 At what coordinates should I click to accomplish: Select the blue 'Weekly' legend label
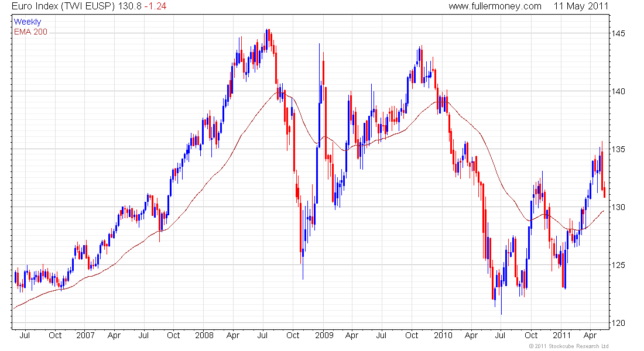pyautogui.click(x=28, y=22)
